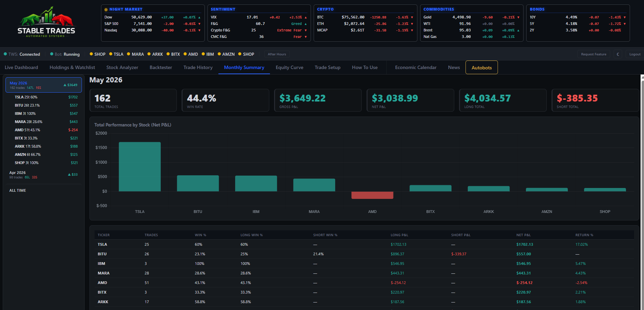Image resolution: width=644 pixels, height=310 pixels.
Task: Click the orange Night Market status dot
Action: 106,10
